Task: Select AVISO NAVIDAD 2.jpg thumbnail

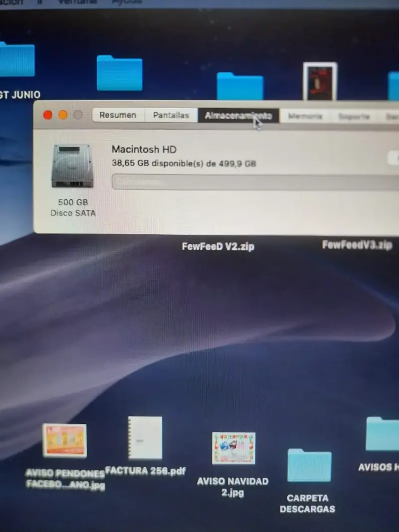Action: 233,448
